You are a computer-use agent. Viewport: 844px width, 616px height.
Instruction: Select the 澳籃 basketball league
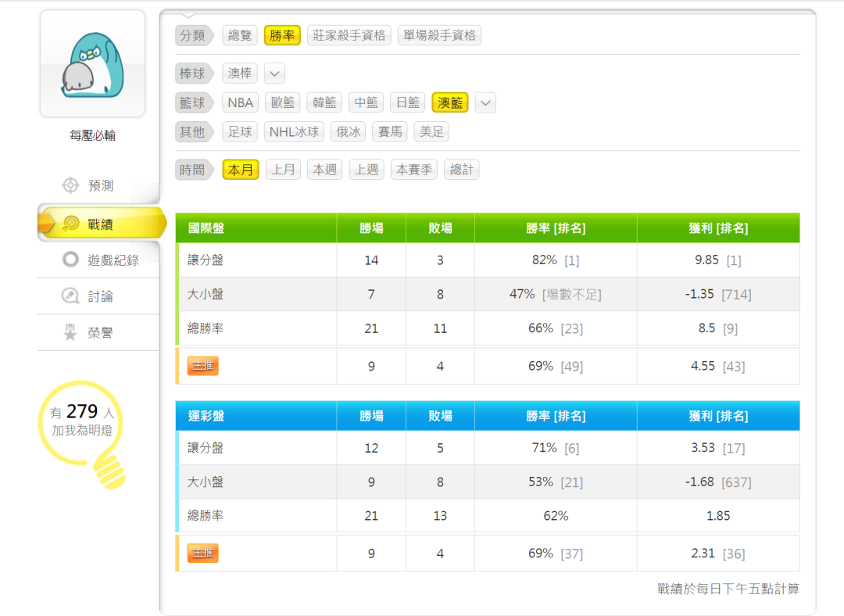tap(450, 102)
